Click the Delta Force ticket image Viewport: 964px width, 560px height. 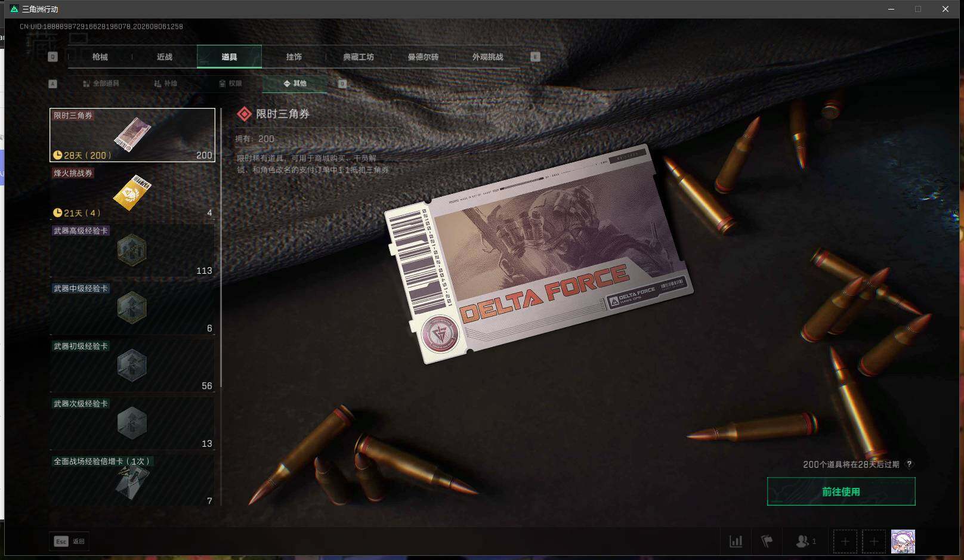tap(540, 253)
